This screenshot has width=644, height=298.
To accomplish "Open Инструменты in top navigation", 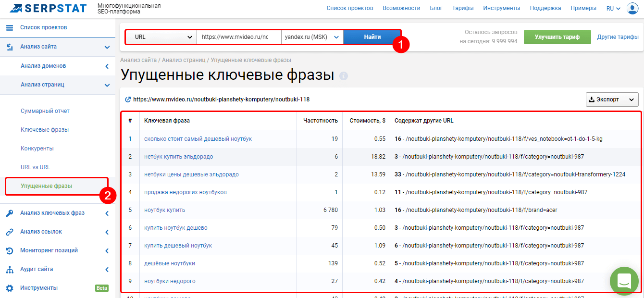I will click(x=502, y=8).
